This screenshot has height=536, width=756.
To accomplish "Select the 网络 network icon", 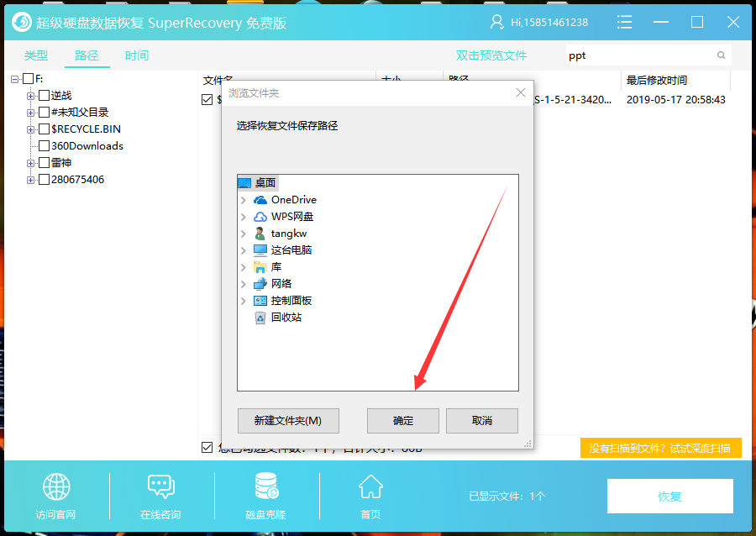I will [x=260, y=284].
